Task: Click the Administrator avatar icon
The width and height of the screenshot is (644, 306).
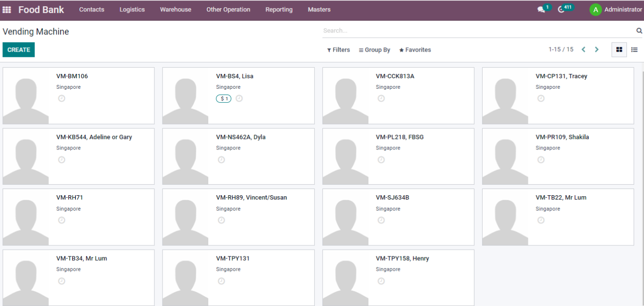Action: click(595, 10)
